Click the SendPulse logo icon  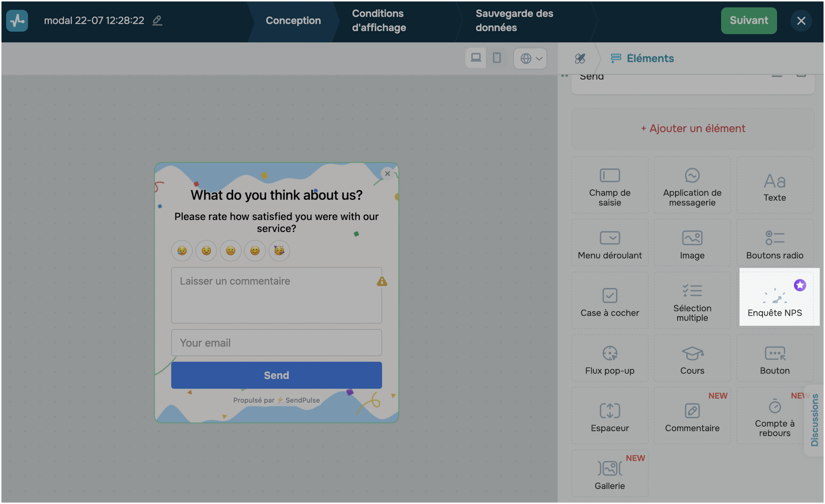pos(17,21)
